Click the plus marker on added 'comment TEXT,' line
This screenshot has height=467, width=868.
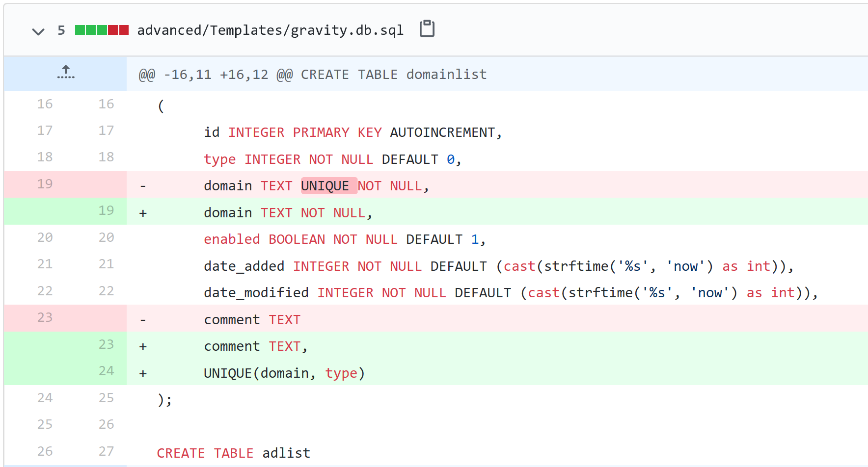click(143, 347)
